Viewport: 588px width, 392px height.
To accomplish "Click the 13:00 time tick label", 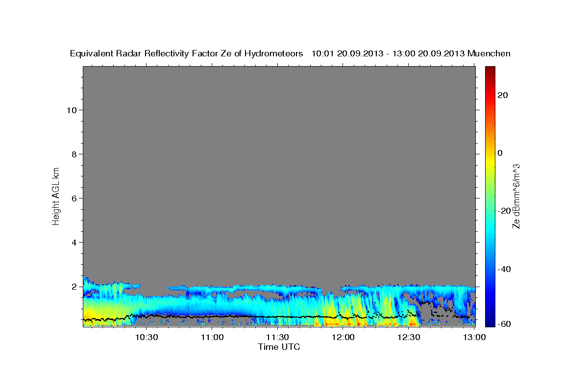I will click(474, 338).
